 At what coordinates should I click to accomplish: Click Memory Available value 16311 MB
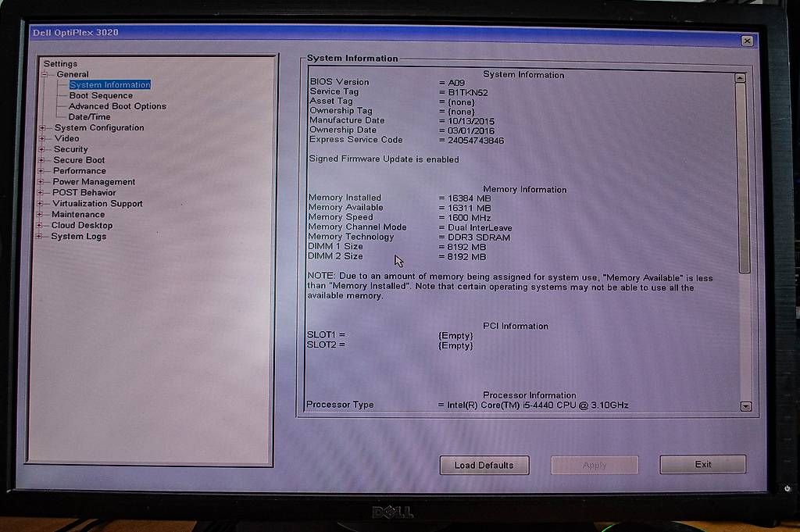coord(469,208)
